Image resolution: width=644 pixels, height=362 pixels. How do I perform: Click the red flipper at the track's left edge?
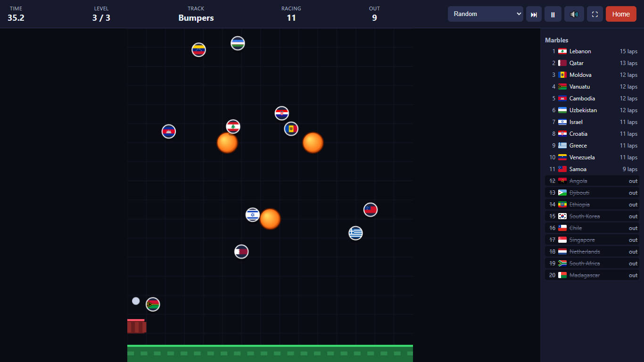point(137,326)
